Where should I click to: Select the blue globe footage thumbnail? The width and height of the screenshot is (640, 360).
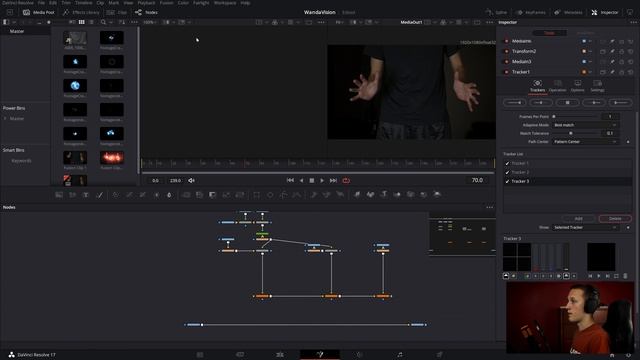[75, 86]
